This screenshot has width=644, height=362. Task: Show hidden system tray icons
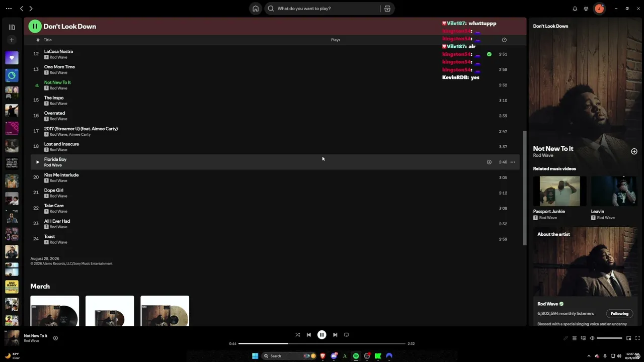point(589,356)
